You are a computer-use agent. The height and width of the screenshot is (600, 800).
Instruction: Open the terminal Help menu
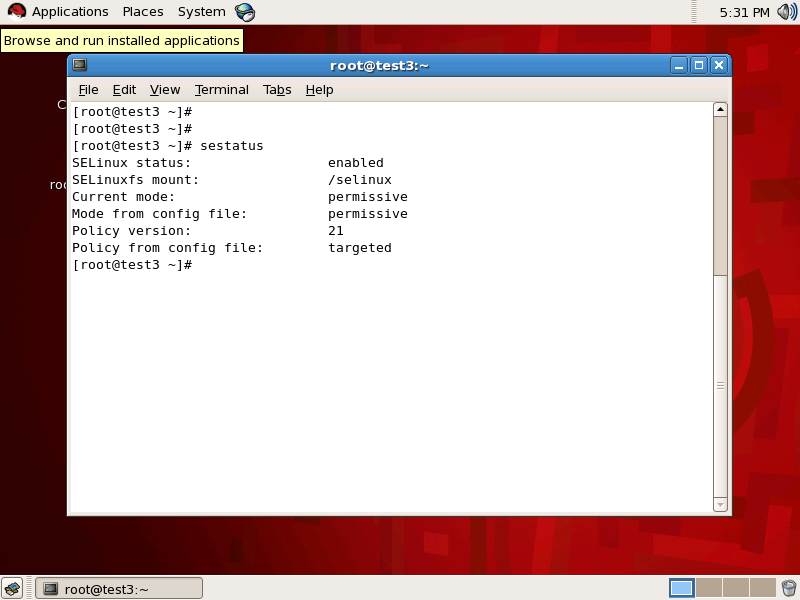[x=319, y=90]
